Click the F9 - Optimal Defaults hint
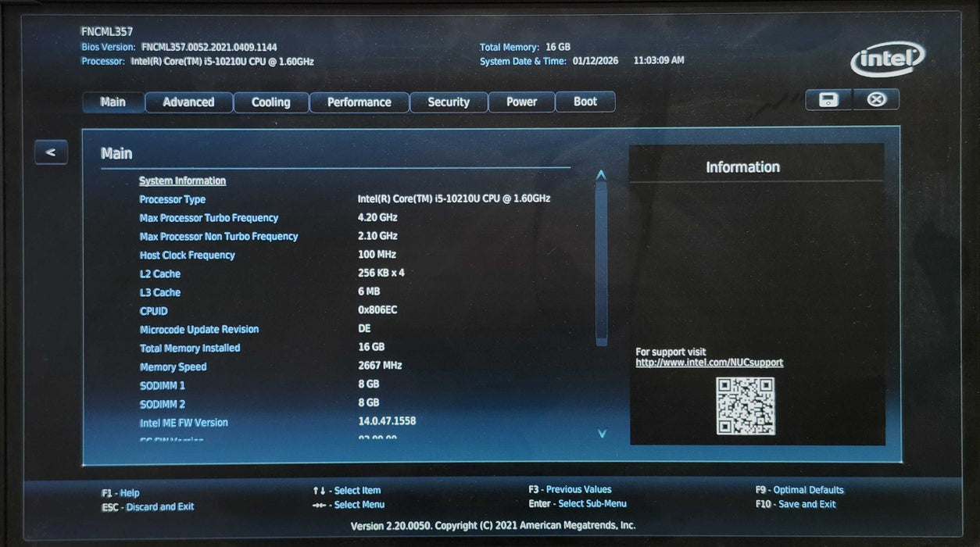Screen dimensions: 980x547 pos(799,490)
